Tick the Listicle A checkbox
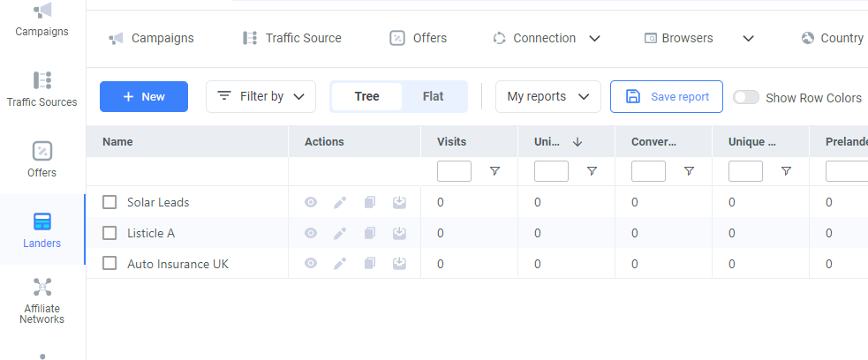868x360 pixels. coord(109,233)
